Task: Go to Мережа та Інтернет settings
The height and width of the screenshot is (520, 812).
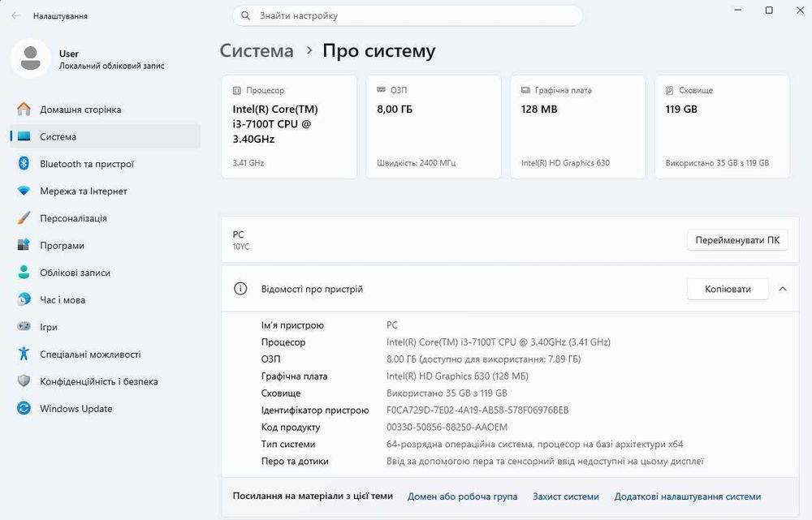Action: (105, 191)
